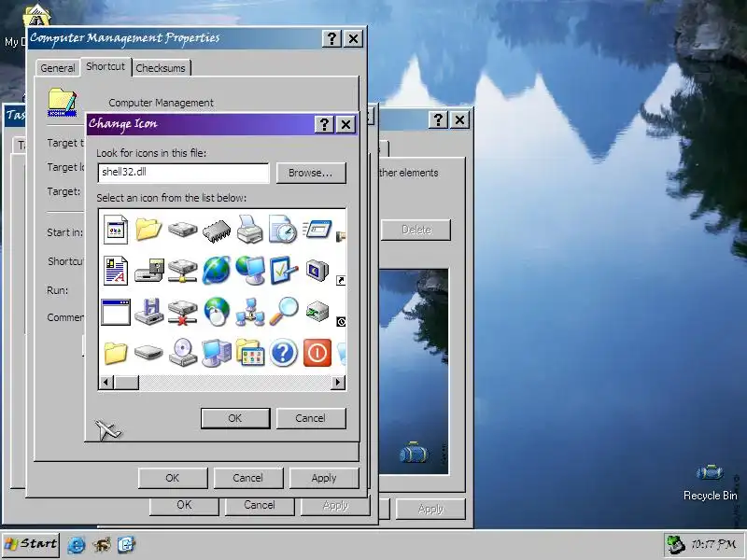Select the floppy disk drive icon in third row

click(149, 312)
